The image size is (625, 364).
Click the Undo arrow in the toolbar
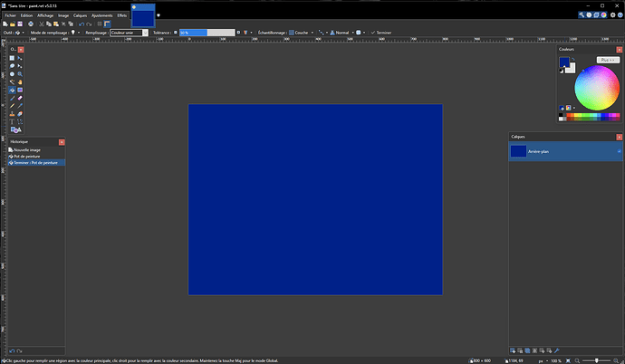click(x=82, y=24)
